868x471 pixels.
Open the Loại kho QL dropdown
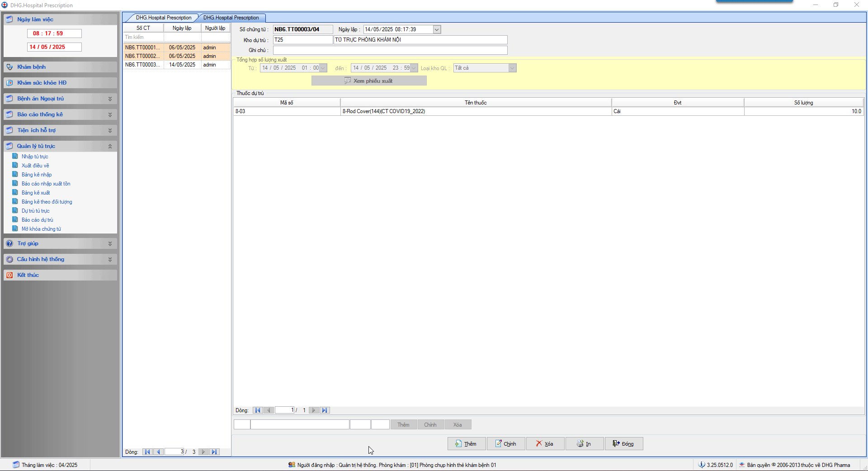click(x=512, y=68)
